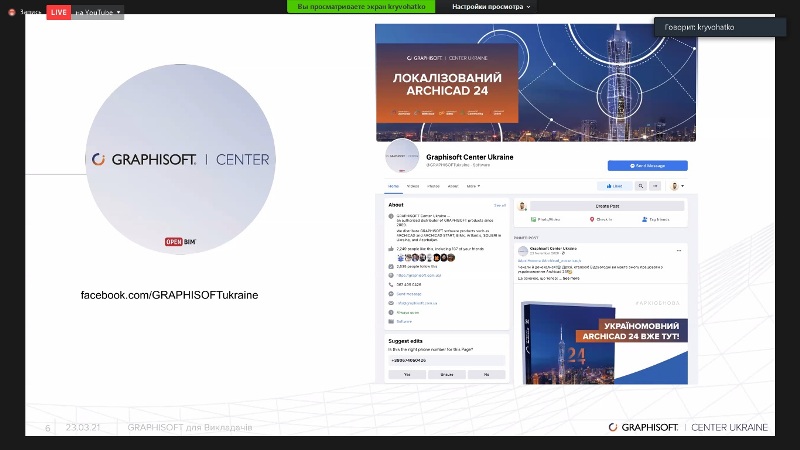The height and width of the screenshot is (450, 800).
Task: Click the Create Post field
Action: pos(607,206)
